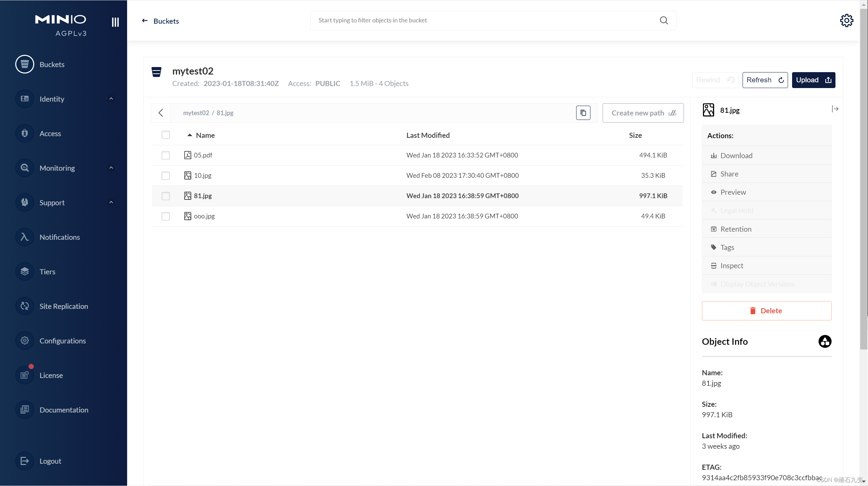
Task: Click the Support sidebar icon
Action: click(x=25, y=203)
